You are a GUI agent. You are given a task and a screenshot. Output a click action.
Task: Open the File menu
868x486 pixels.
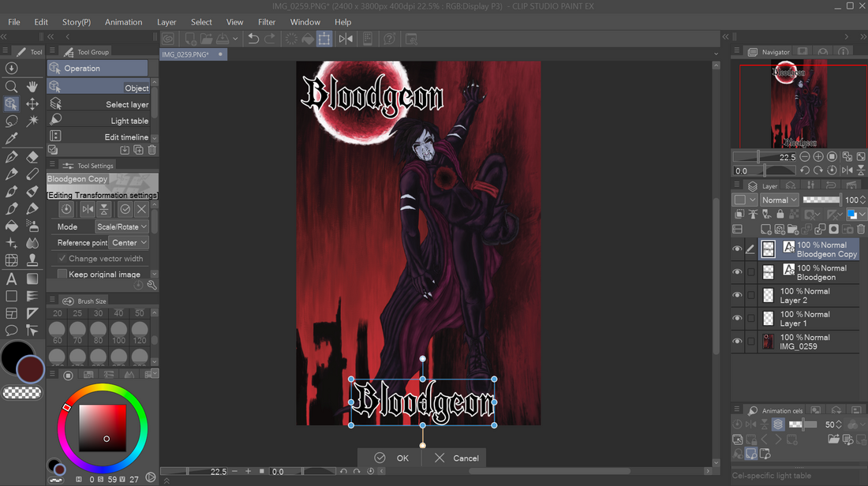coord(14,22)
